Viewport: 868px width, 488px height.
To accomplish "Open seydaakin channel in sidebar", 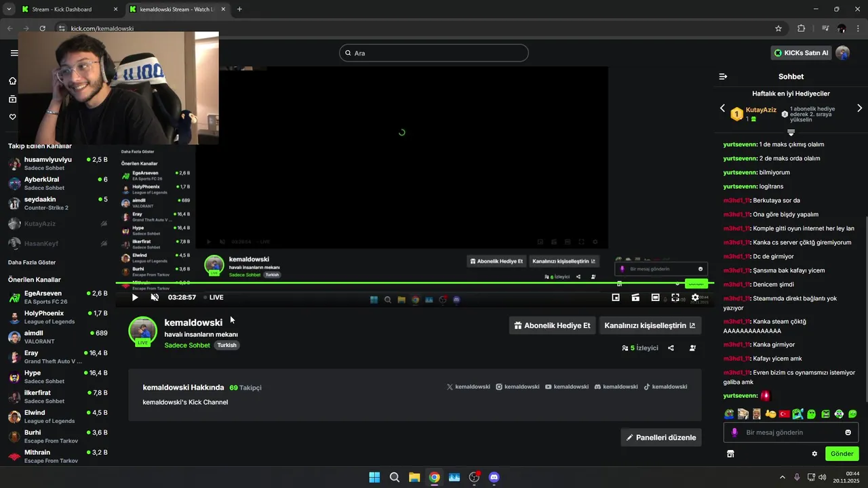I will (58, 203).
